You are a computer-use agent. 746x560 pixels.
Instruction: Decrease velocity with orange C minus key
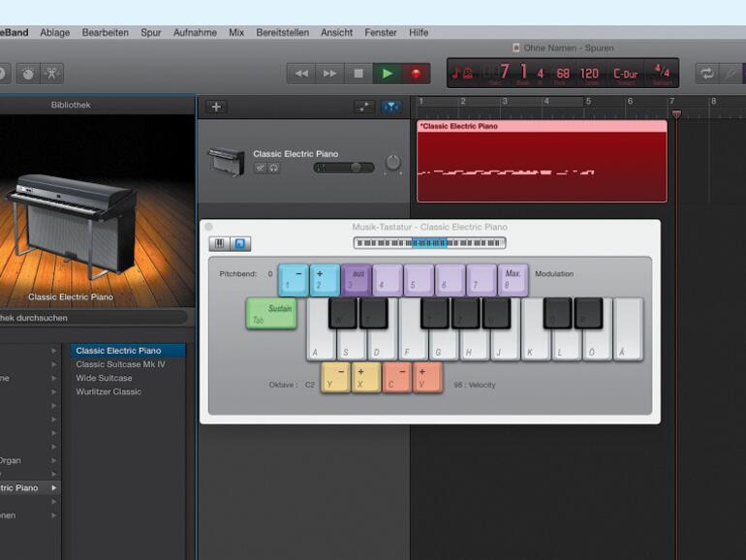(x=397, y=377)
